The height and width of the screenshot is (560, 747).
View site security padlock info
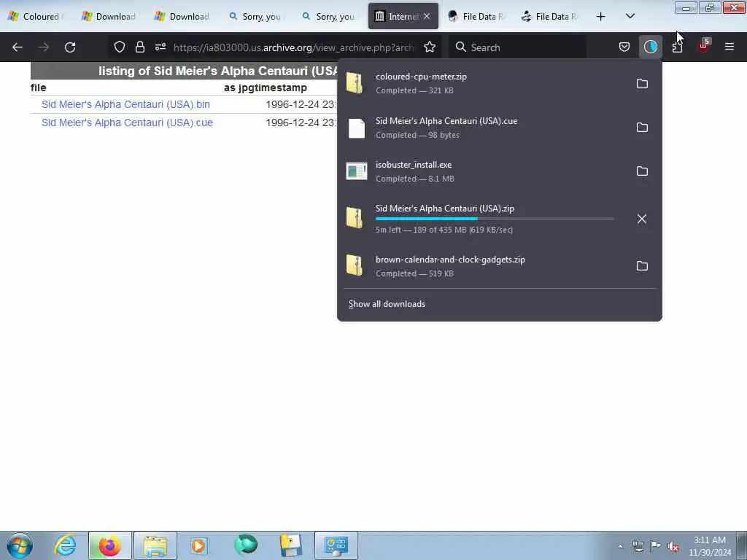point(139,47)
